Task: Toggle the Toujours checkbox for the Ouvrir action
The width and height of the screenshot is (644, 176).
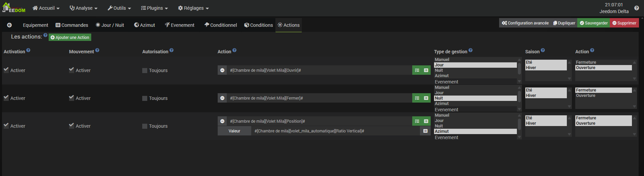Action: 145,71
